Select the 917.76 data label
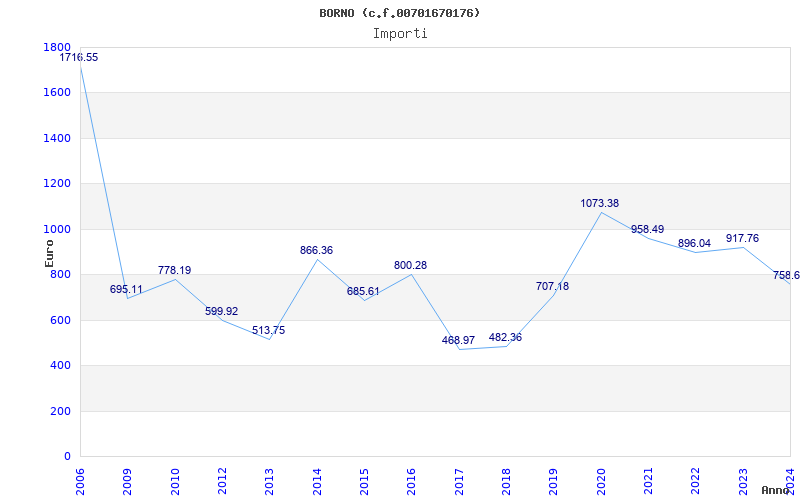 (742, 239)
